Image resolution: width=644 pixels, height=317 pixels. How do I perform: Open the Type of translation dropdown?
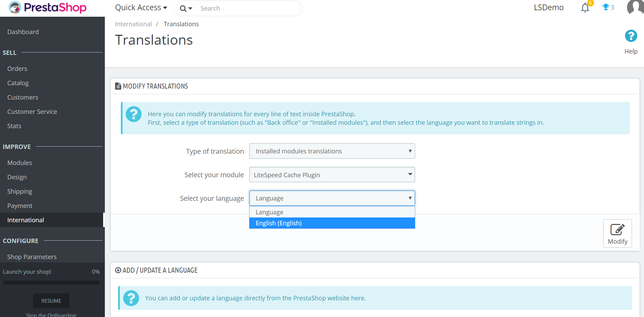332,151
